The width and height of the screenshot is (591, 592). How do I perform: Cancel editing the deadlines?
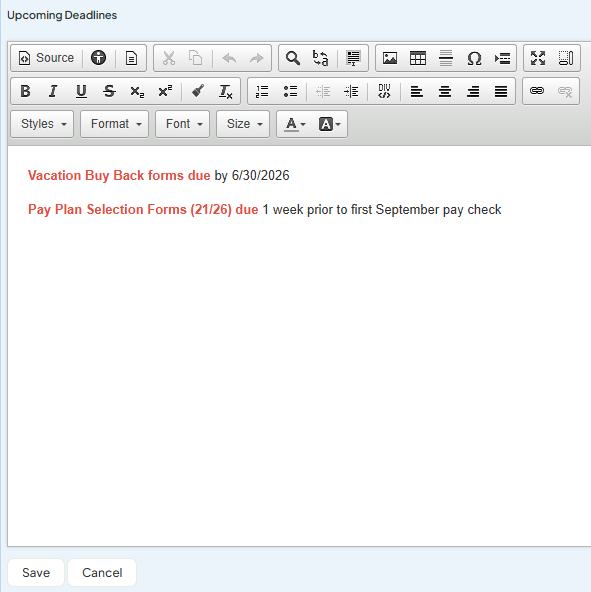[x=102, y=572]
